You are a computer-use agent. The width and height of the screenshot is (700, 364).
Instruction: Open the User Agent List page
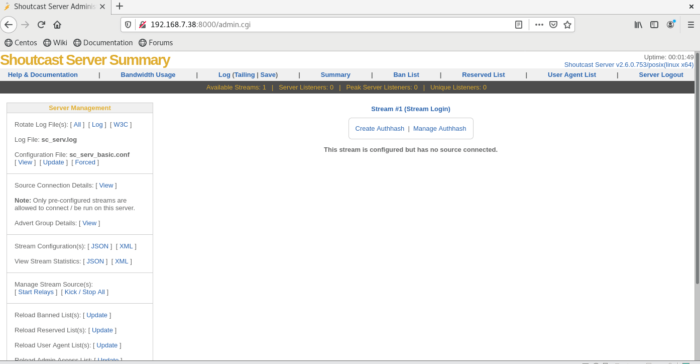click(x=571, y=75)
